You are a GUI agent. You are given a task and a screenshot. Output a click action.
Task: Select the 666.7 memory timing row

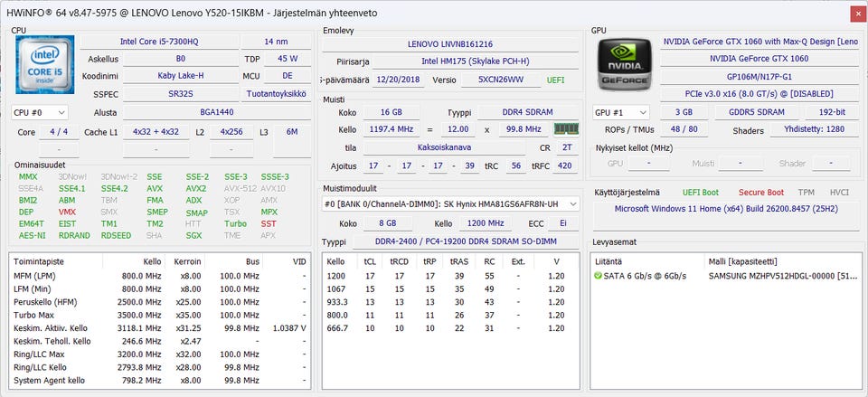point(450,328)
